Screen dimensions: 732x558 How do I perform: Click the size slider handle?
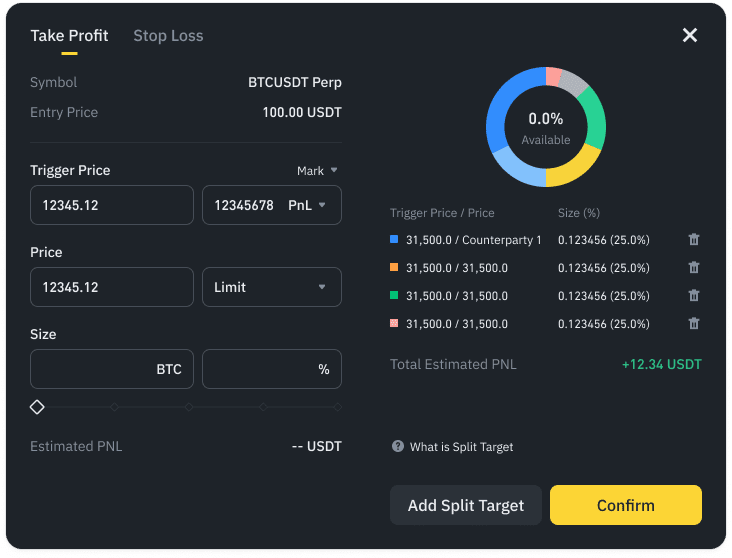(37, 407)
